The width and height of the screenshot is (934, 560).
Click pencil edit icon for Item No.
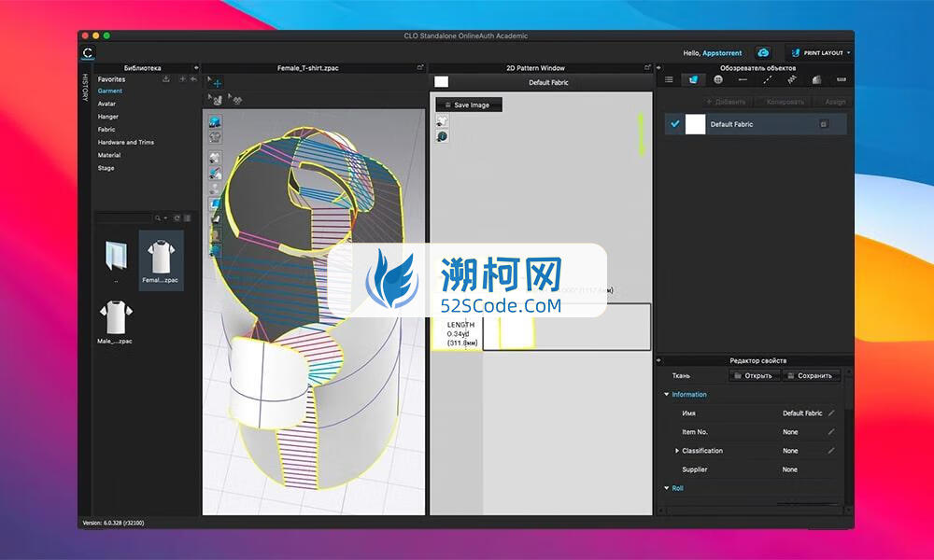pos(831,432)
